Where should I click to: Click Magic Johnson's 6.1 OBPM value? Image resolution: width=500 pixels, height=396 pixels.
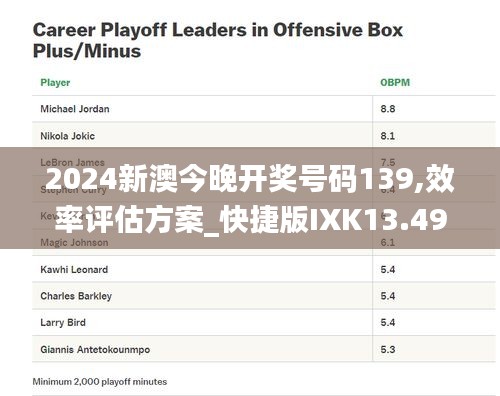[x=388, y=242]
